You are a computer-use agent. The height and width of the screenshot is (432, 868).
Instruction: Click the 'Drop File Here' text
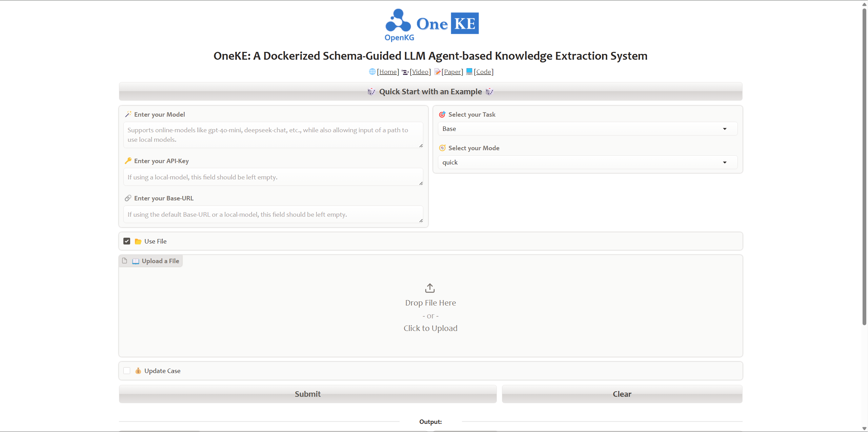tap(430, 303)
